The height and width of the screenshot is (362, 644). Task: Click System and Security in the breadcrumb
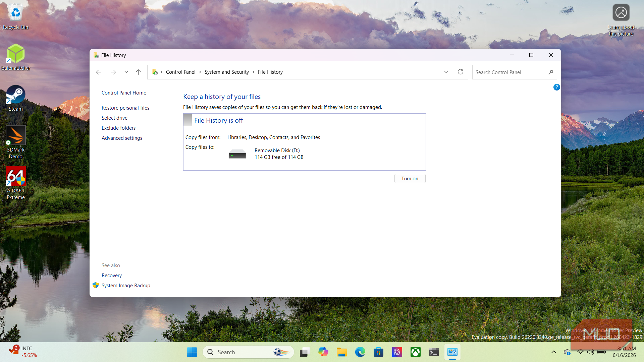227,72
